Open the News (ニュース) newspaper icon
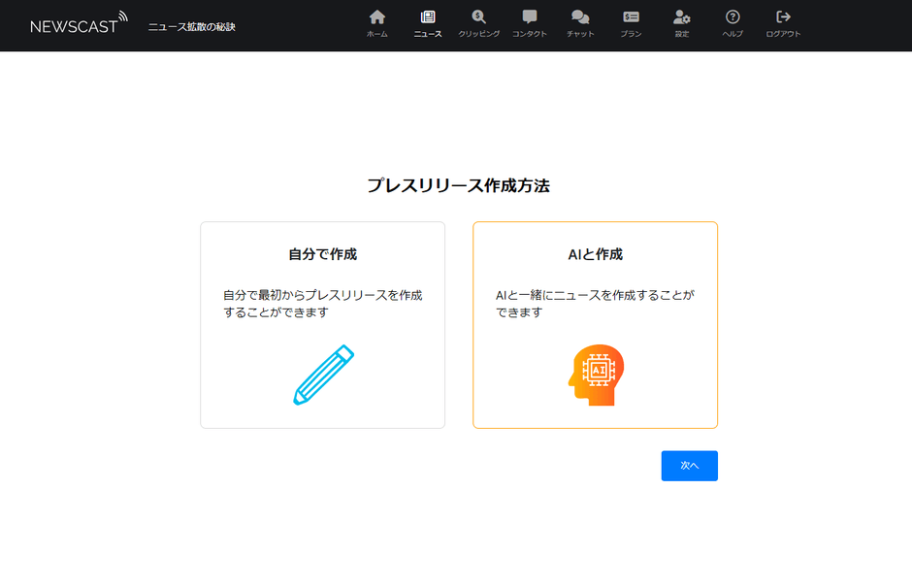 [x=428, y=16]
